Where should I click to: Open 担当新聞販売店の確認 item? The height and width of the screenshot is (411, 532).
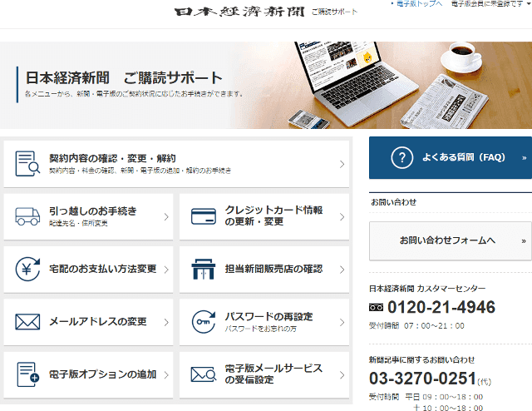click(x=264, y=269)
